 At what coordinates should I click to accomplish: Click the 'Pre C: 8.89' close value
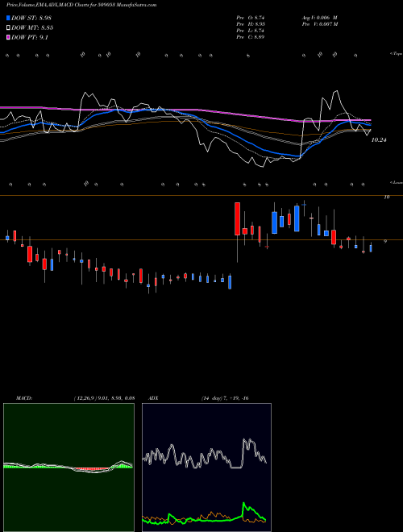pyautogui.click(x=251, y=37)
